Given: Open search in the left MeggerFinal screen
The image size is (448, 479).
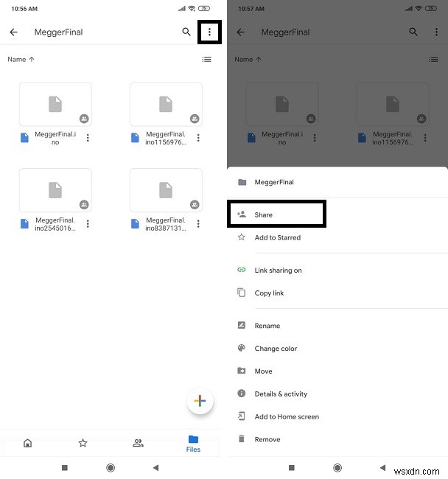Looking at the screenshot, I should pos(186,32).
